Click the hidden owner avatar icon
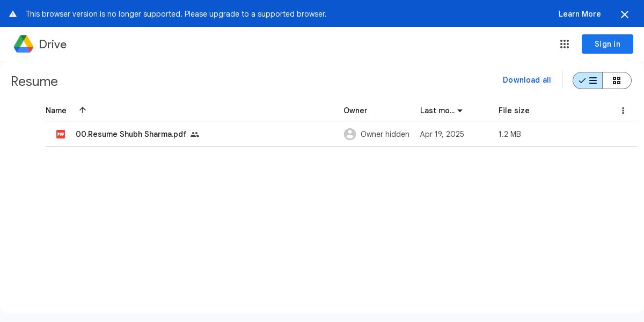This screenshot has width=644, height=322. 350,134
